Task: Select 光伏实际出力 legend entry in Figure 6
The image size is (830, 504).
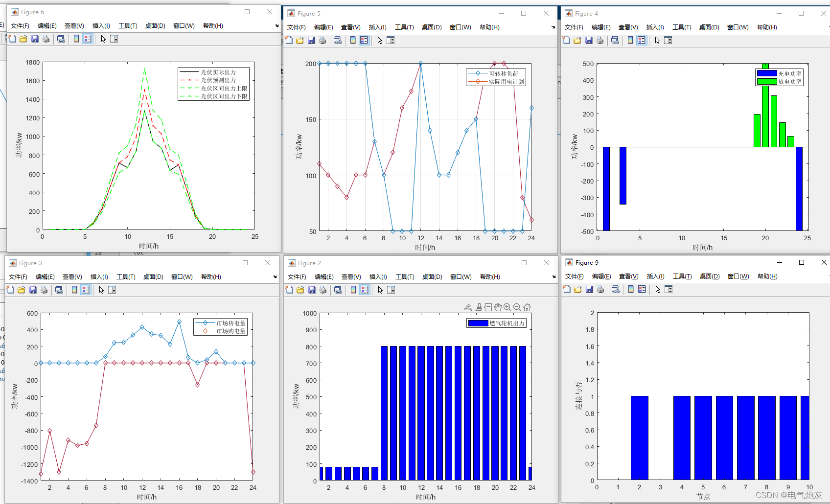Action: [213, 72]
